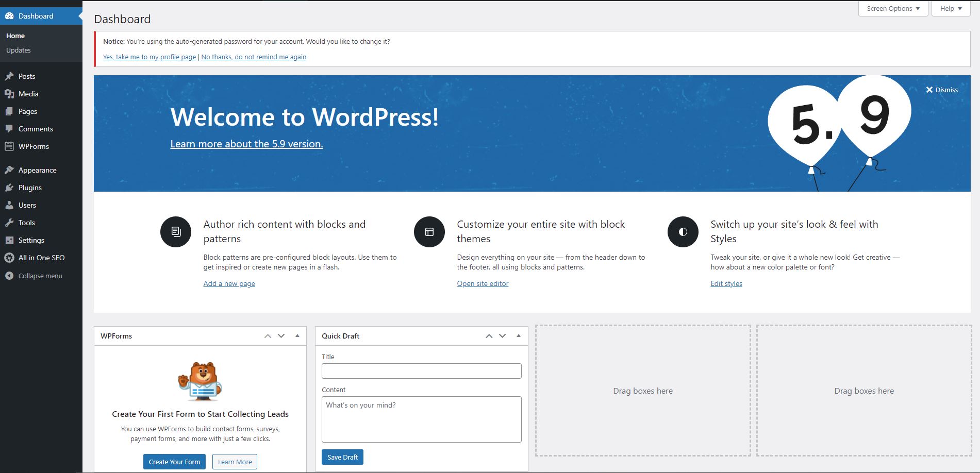
Task: Click 'No thanks, do not remind me again'
Action: click(x=254, y=57)
